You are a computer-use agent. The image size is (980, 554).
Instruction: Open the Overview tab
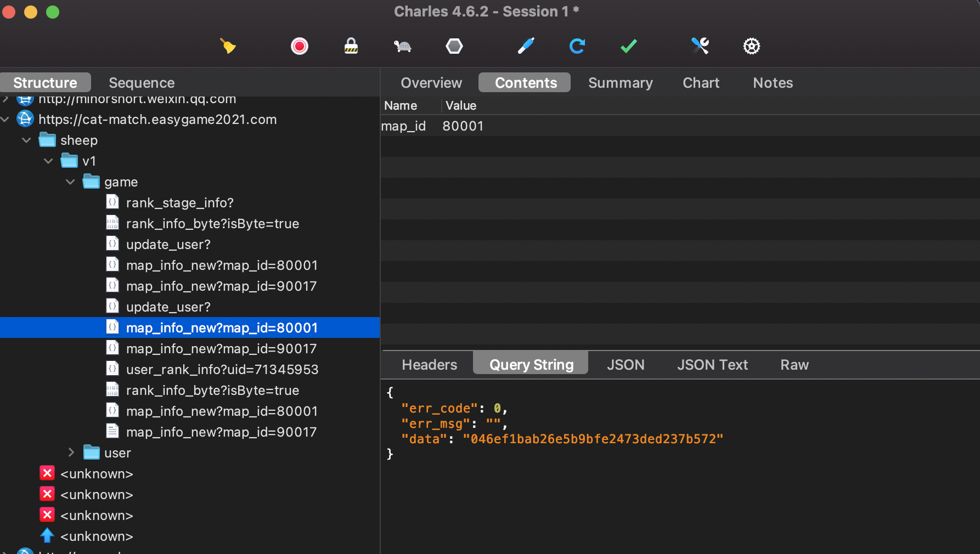(431, 82)
